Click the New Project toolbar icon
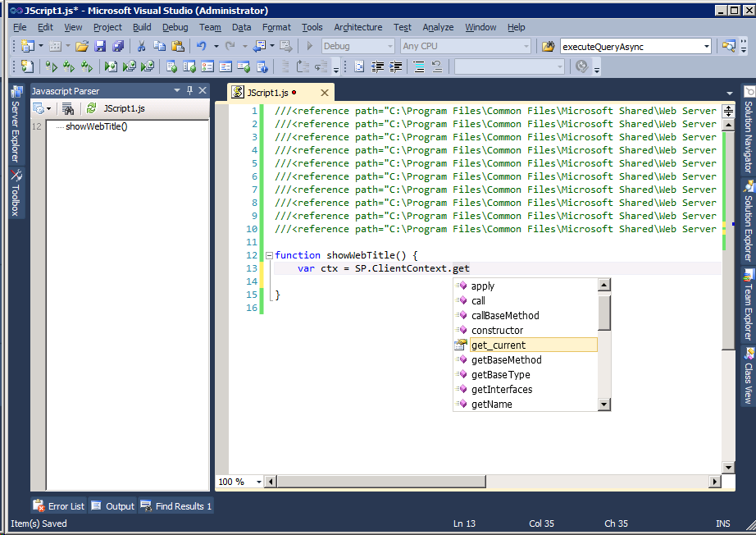This screenshot has width=756, height=535. (x=28, y=46)
